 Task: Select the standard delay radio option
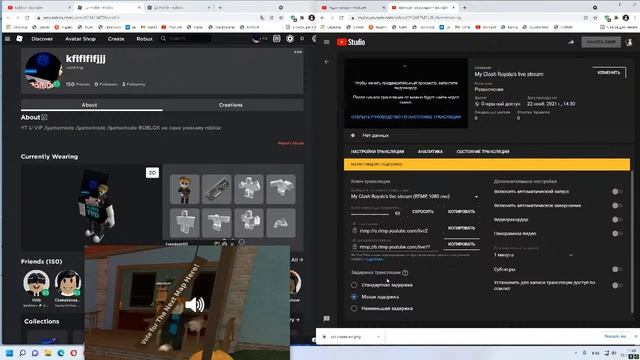354,285
